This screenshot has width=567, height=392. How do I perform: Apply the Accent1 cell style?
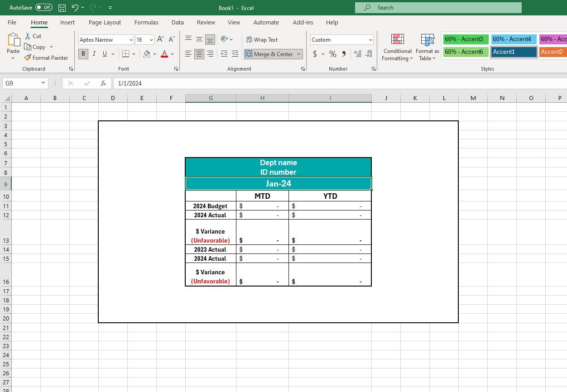[514, 52]
